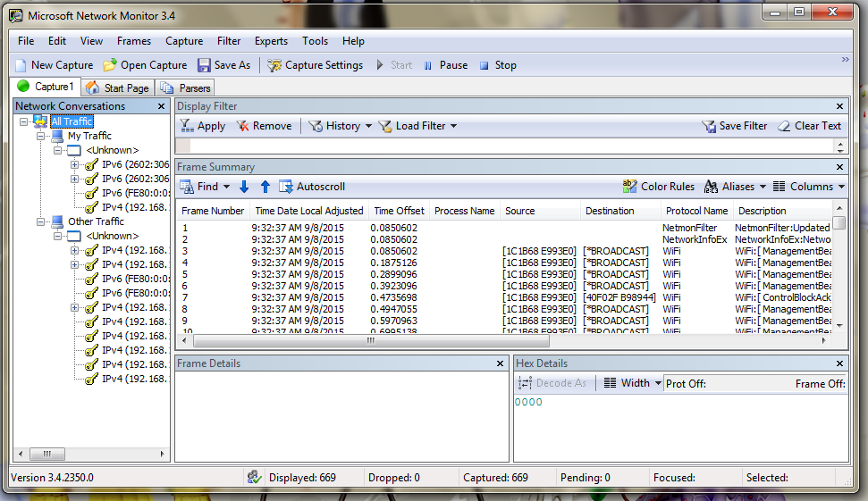Click Frame Summary horizontal scrollbar thumb
The width and height of the screenshot is (868, 501).
(371, 340)
